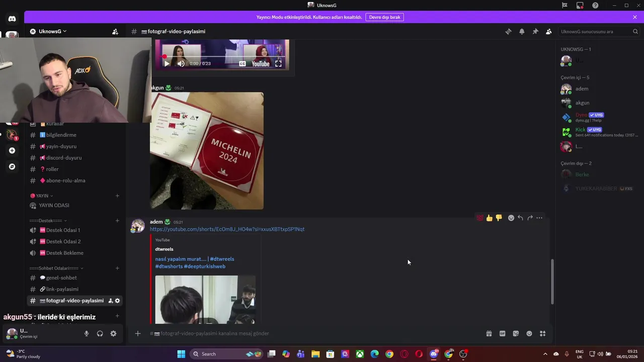Join YAYIN ODASI stage channel
Image resolution: width=644 pixels, height=362 pixels.
pyautogui.click(x=74, y=205)
